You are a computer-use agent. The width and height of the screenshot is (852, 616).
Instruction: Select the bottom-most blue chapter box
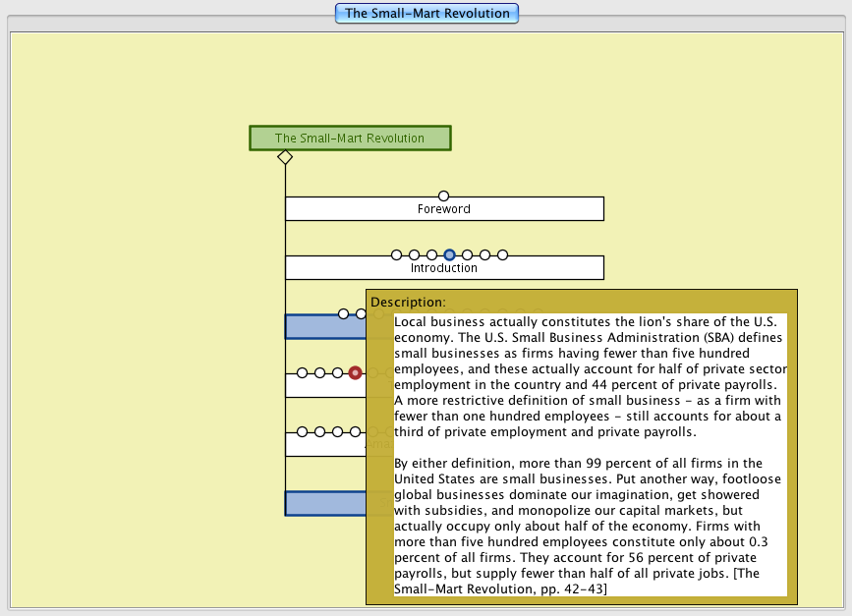324,504
